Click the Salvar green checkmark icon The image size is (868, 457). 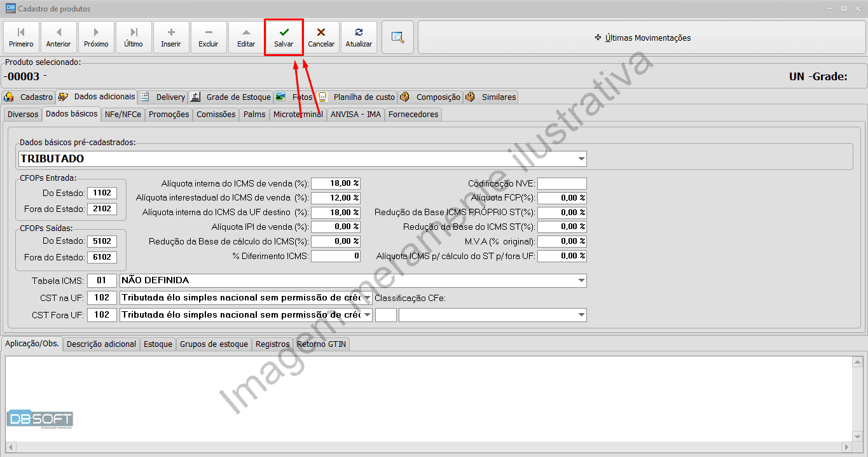[283, 31]
